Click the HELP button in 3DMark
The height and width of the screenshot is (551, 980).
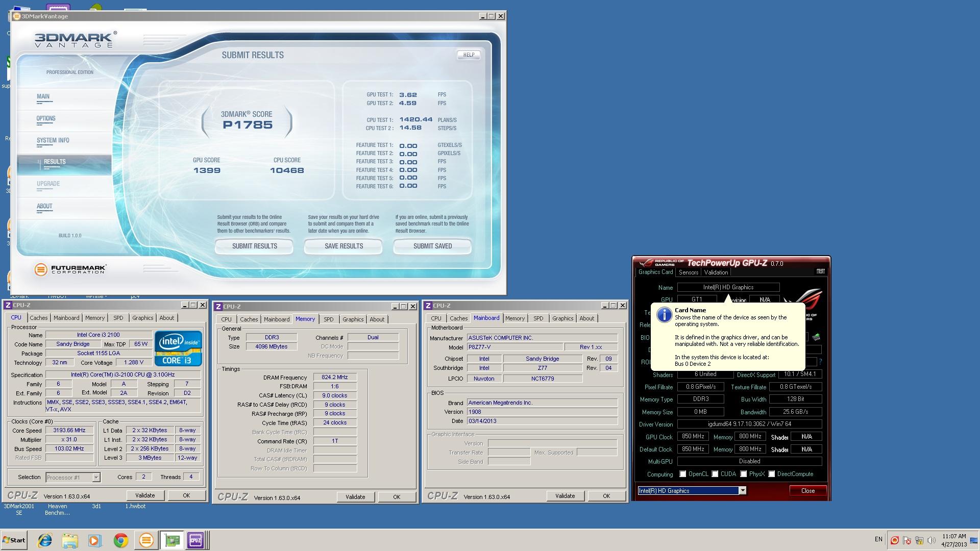469,55
